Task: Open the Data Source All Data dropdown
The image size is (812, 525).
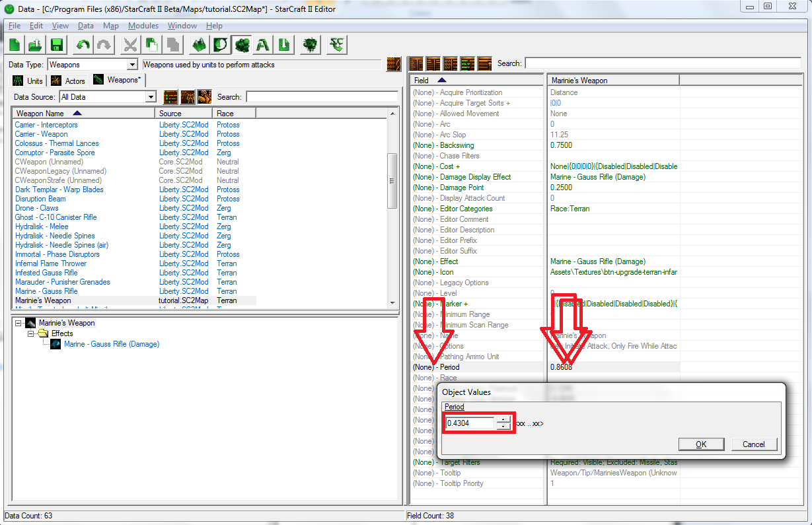Action: coord(151,97)
